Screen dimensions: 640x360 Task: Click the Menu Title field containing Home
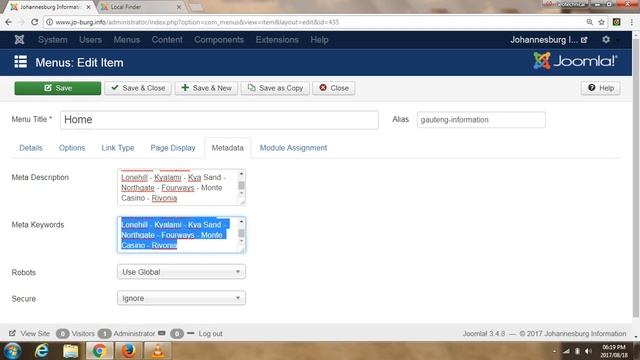point(219,120)
